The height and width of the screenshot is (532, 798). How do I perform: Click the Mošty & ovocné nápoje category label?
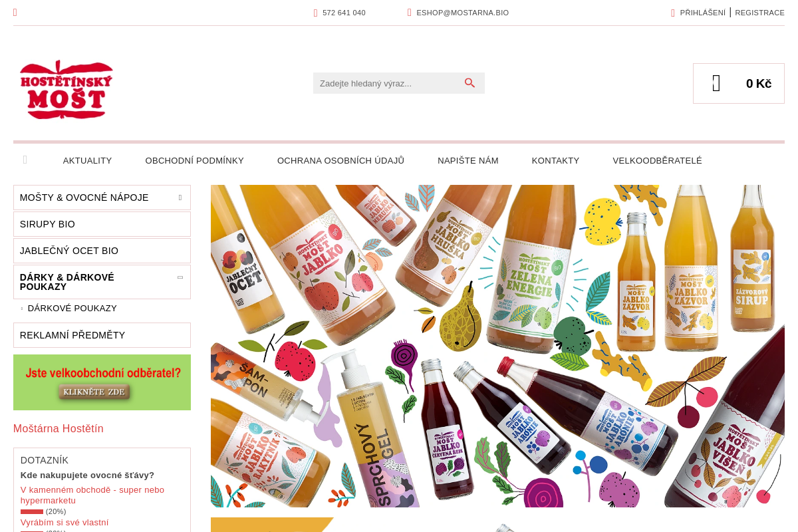tap(84, 198)
